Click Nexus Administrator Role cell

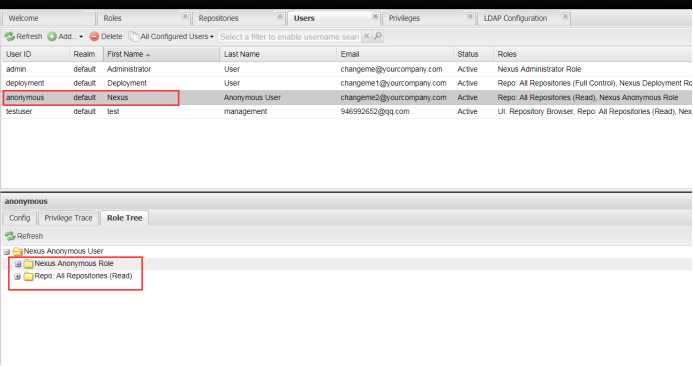[x=539, y=69]
